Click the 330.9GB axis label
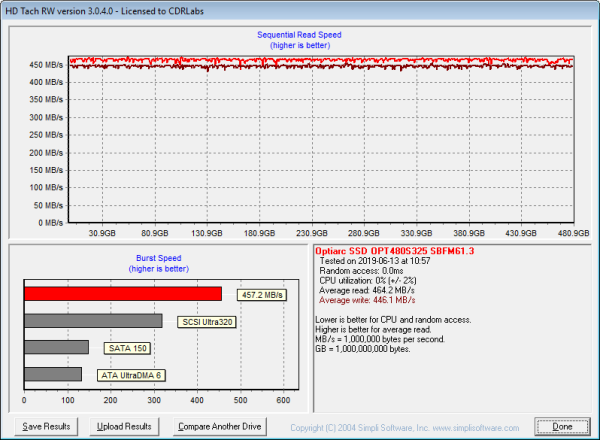The height and width of the screenshot is (440, 600). point(416,233)
